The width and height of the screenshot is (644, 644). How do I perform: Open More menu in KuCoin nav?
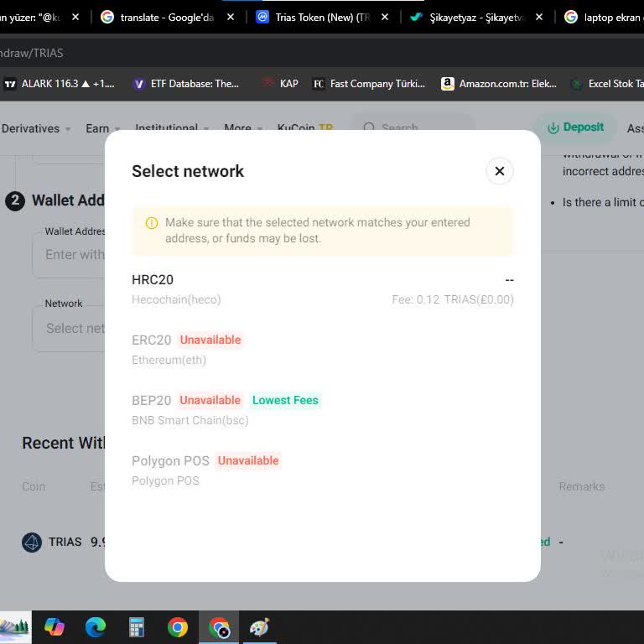[x=243, y=127]
